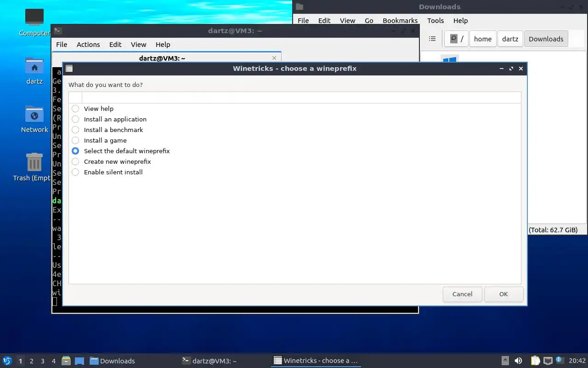Screen dimensions: 588x368
Task: Close the dartz@VM3 terminal tab
Action: click(x=274, y=58)
